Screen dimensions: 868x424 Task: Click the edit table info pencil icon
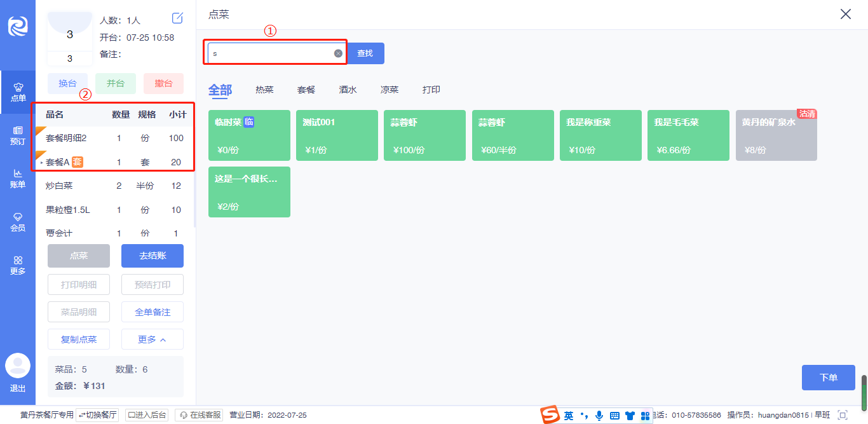coord(178,18)
